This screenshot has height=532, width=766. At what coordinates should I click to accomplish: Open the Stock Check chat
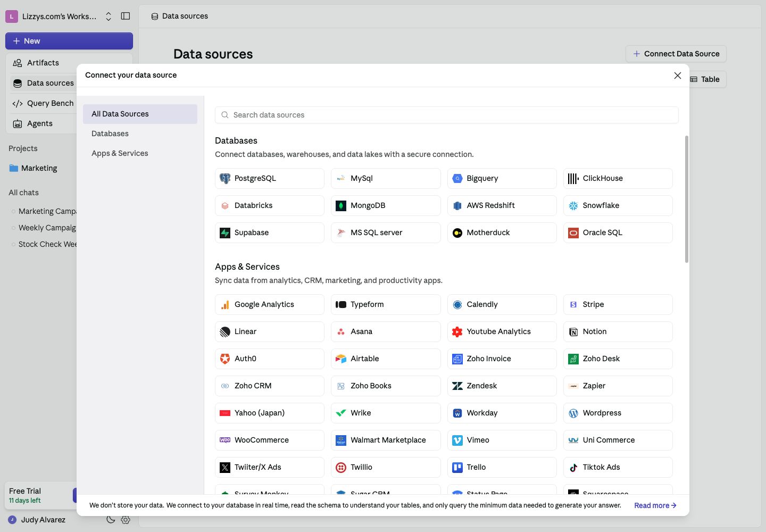(47, 244)
